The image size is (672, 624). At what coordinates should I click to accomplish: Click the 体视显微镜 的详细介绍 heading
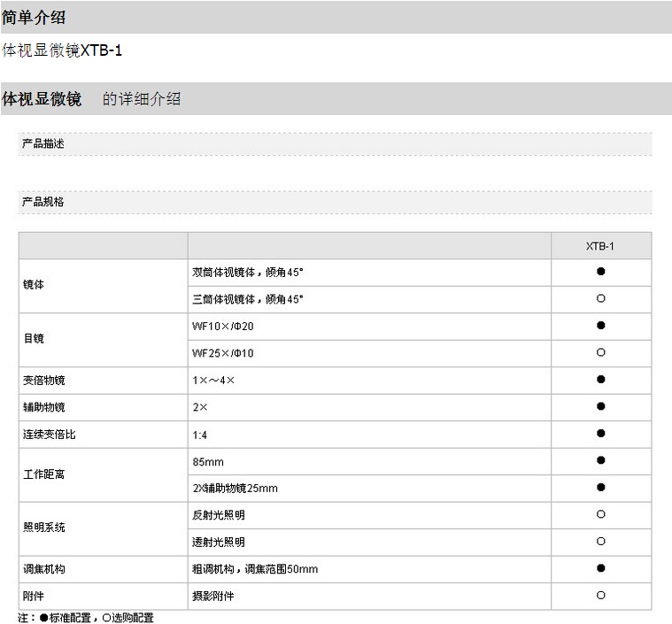point(91,99)
